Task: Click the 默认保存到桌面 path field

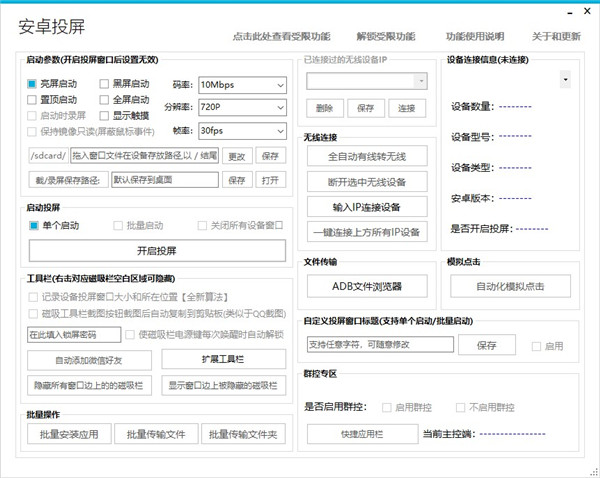Action: (165, 180)
